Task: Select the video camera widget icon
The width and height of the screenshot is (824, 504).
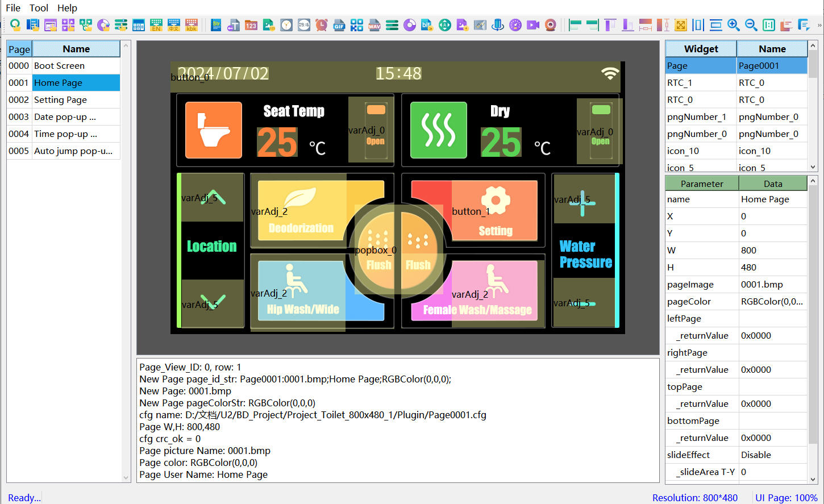Action: 533,25
